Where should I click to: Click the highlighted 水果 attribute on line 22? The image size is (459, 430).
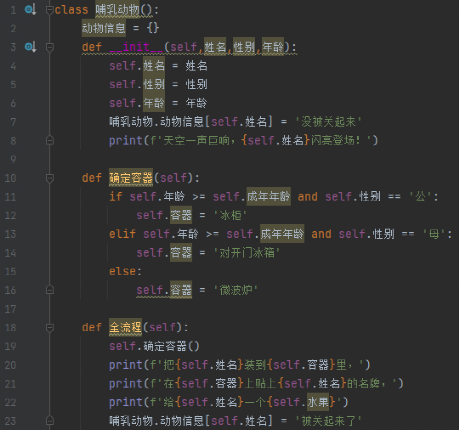click(x=318, y=402)
